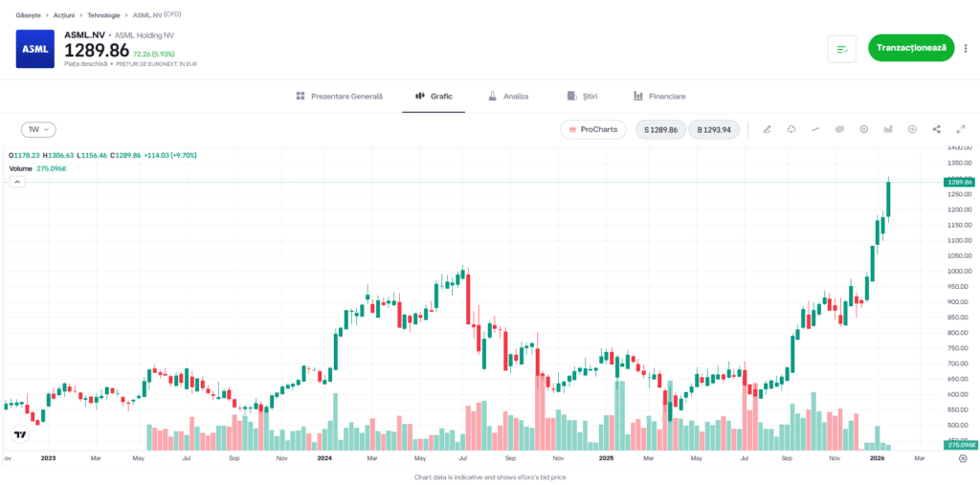Select the pencil drawing tool
This screenshot has width=980, height=485.
click(x=767, y=129)
